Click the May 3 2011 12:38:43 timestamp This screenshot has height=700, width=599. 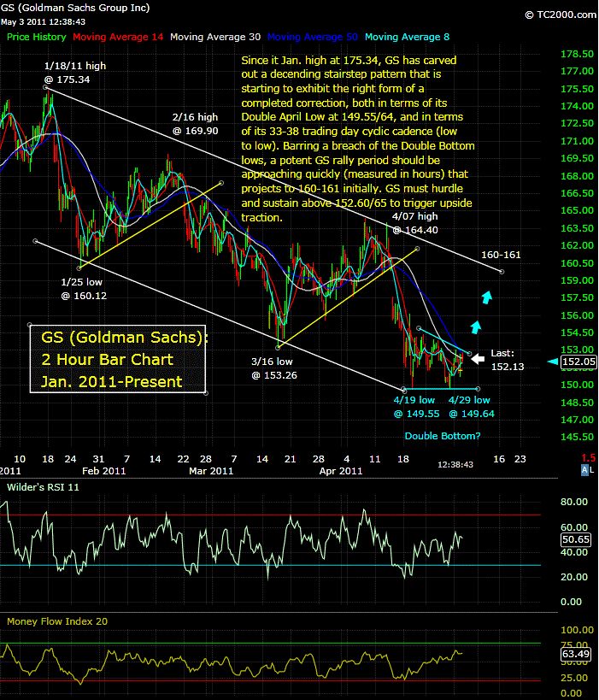(x=43, y=22)
